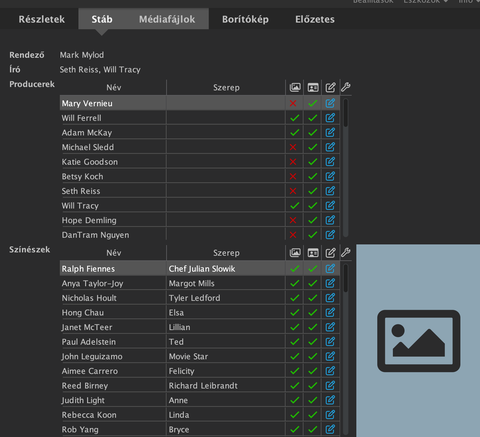Viewport: 480px width, 437px height.
Task: Edit Katie Goodson's producer entry
Action: pyautogui.click(x=330, y=162)
